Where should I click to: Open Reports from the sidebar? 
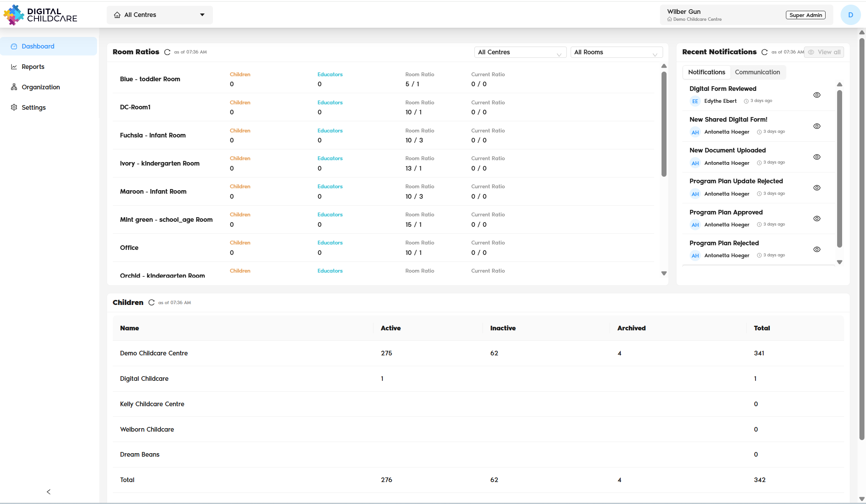click(33, 67)
